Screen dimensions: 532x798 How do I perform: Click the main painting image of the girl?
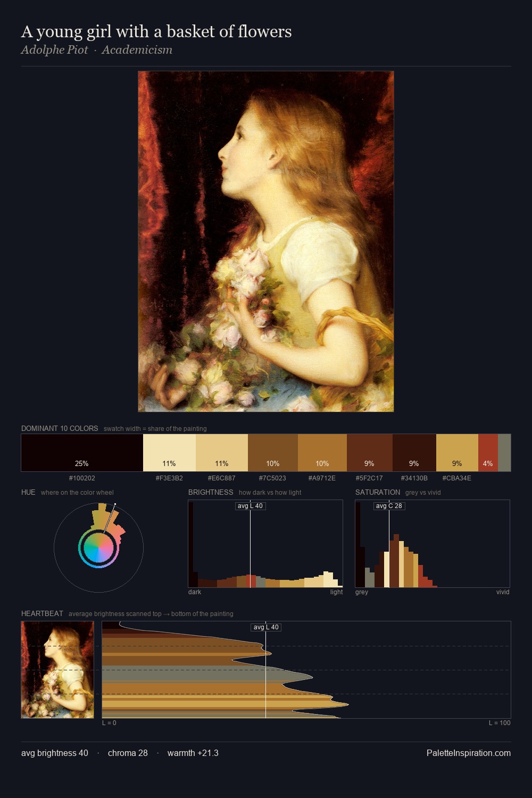(x=266, y=242)
